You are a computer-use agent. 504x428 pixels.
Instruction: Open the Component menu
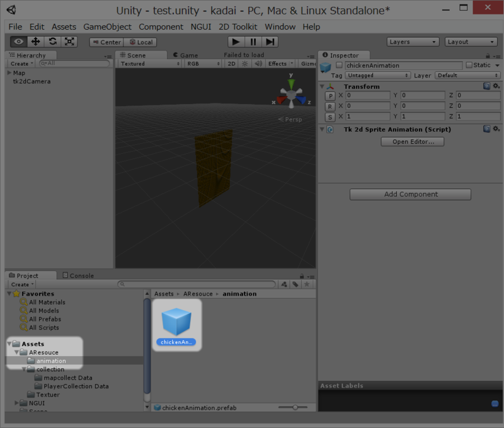tap(161, 26)
